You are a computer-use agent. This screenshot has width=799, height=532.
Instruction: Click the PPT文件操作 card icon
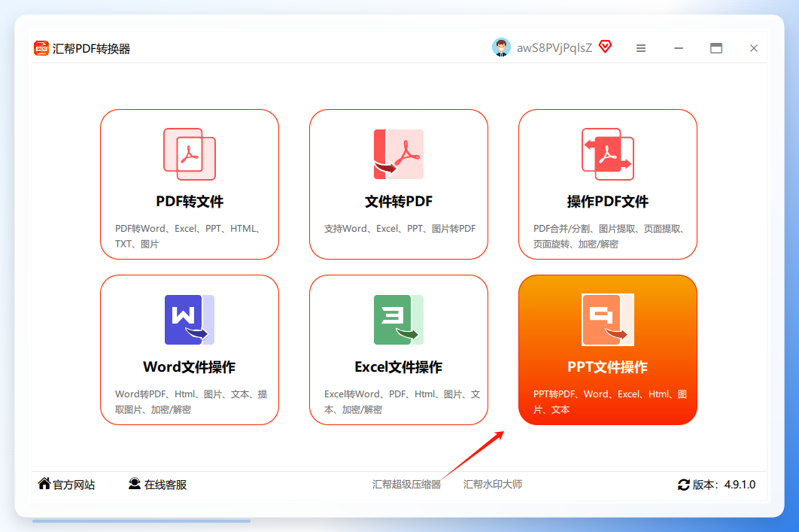click(x=608, y=320)
